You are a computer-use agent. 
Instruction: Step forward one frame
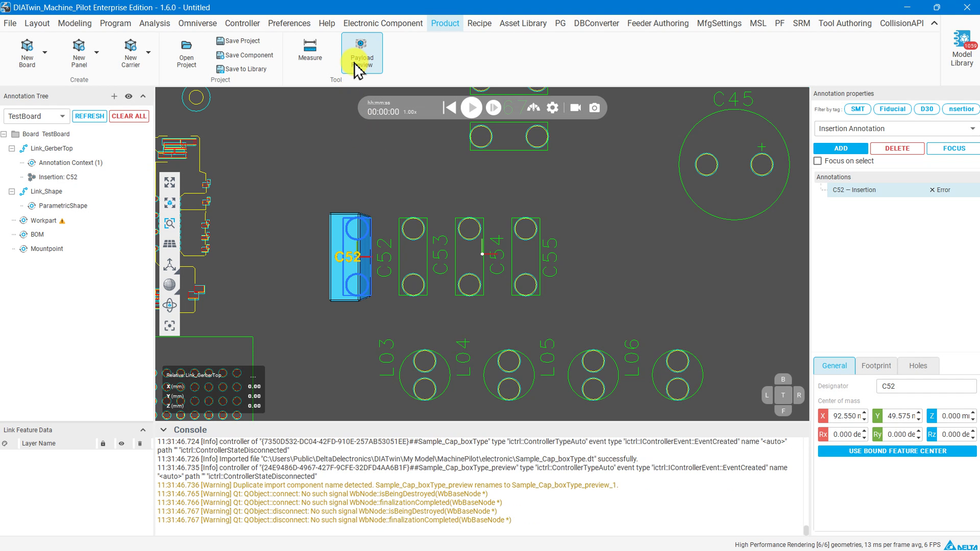(493, 108)
